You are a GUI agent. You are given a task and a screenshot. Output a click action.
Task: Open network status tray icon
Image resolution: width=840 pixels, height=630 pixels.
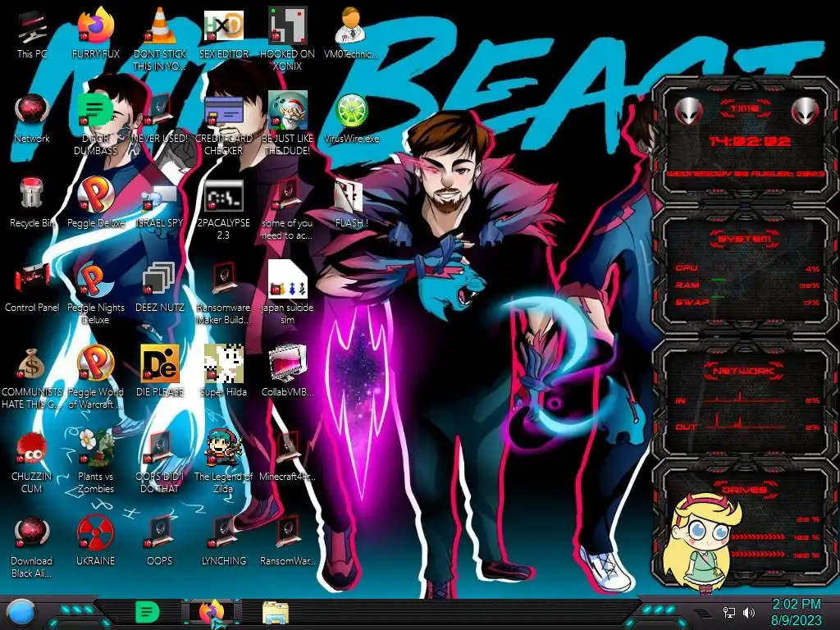point(728,612)
